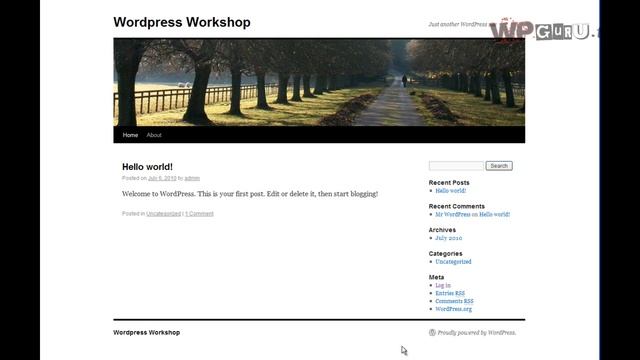Viewport: 640px width, 360px height.
Task: Open the 1 Comment link
Action: coord(199,213)
